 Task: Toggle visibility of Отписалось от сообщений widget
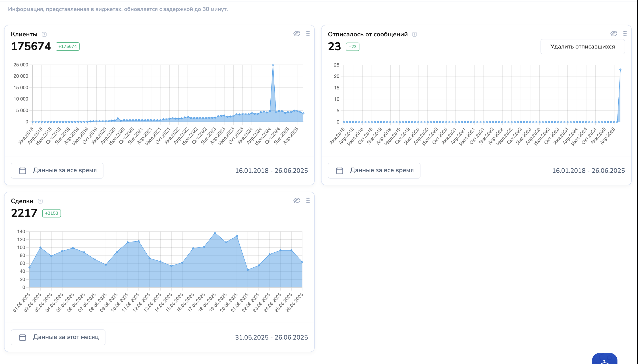(x=614, y=34)
